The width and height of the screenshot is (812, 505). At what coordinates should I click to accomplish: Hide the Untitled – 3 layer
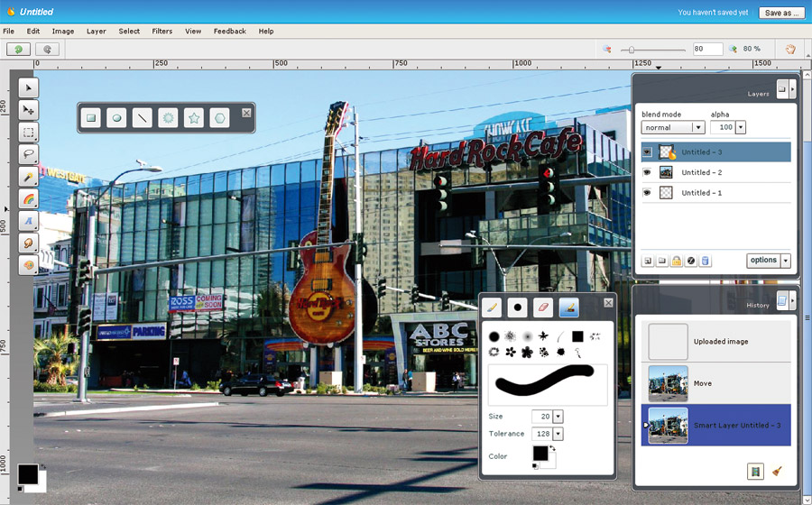pyautogui.click(x=647, y=152)
